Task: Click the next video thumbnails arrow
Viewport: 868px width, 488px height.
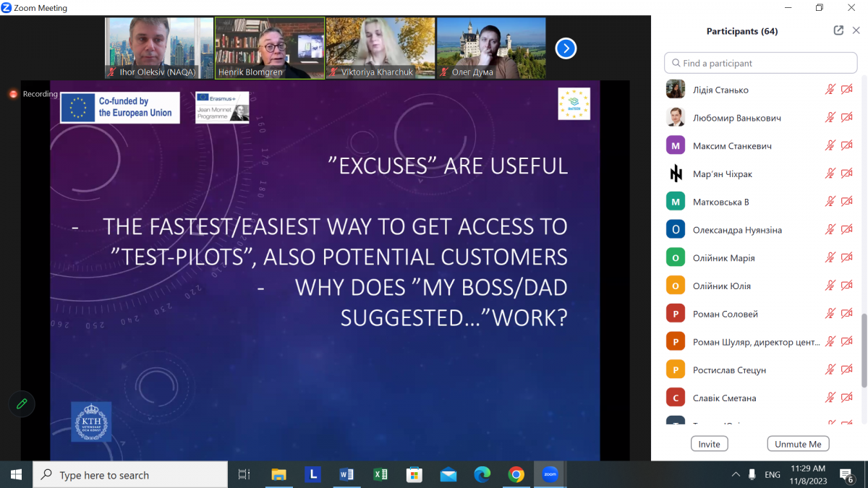Action: click(x=566, y=48)
